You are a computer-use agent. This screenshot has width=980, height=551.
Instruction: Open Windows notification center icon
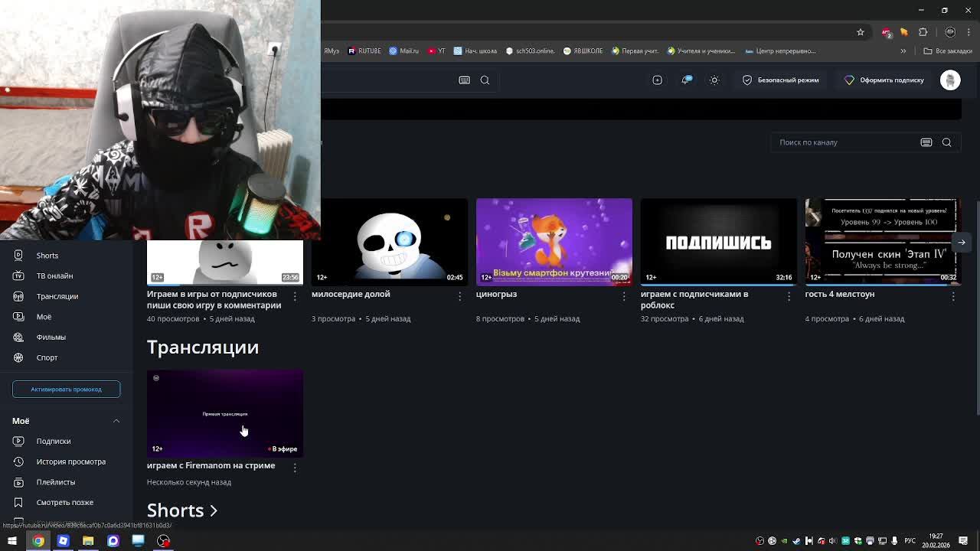[963, 541]
